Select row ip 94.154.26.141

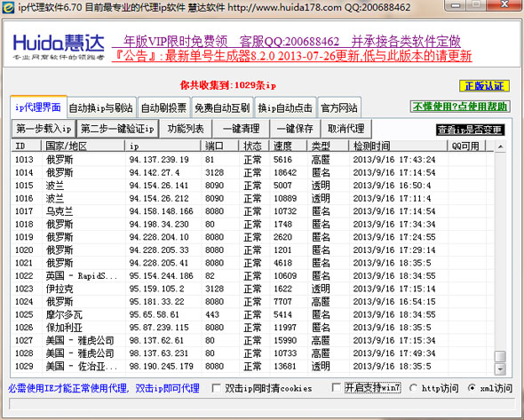[252, 186]
